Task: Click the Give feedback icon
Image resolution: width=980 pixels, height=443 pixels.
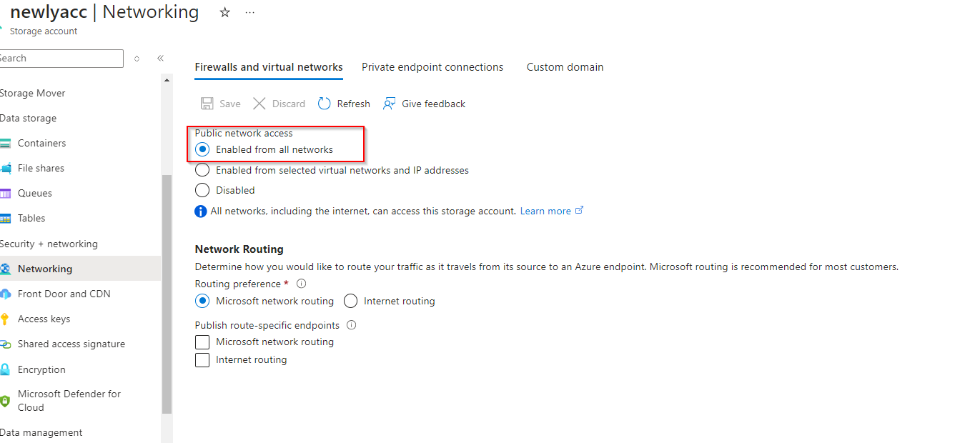Action: [390, 104]
